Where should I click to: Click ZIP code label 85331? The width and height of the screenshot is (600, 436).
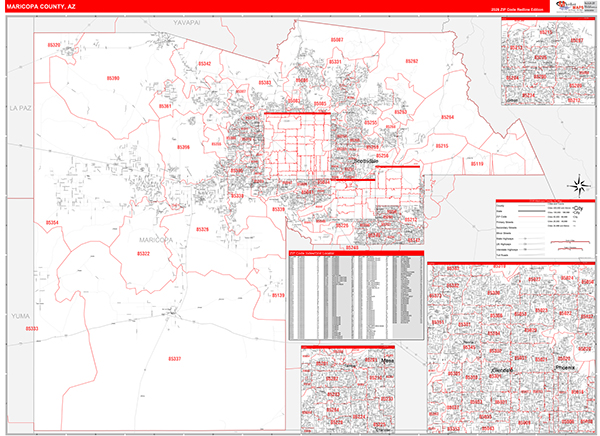tap(335, 62)
